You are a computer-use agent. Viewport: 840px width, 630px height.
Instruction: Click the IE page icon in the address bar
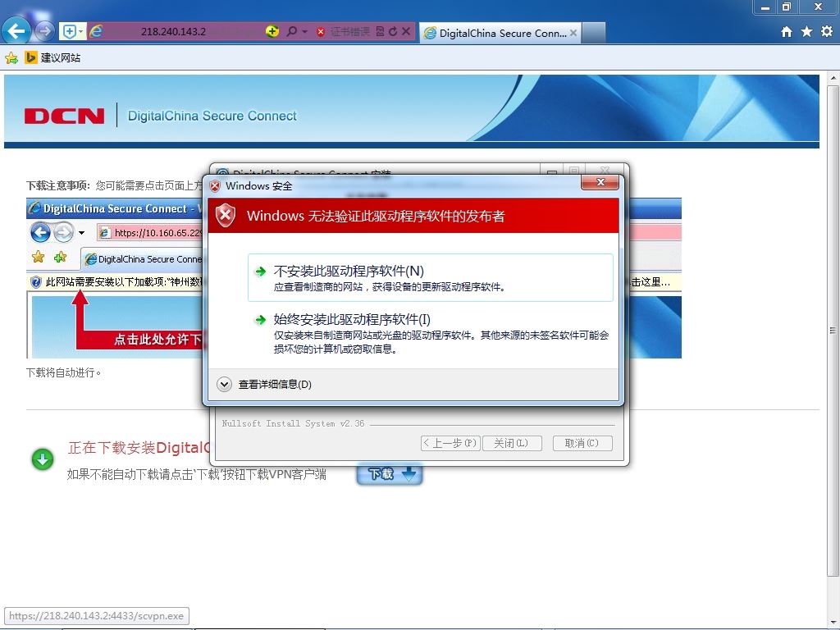tap(96, 32)
